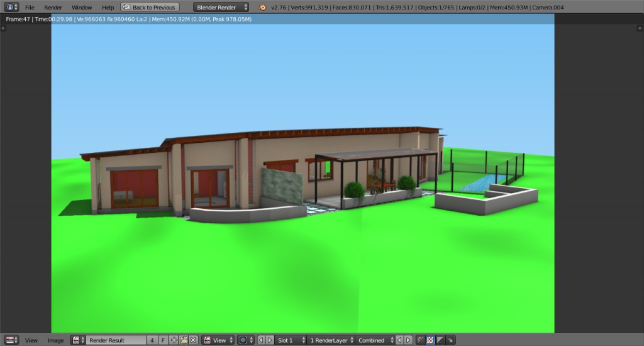Click the Blender logo icon
This screenshot has height=346, width=644.
pos(262,8)
